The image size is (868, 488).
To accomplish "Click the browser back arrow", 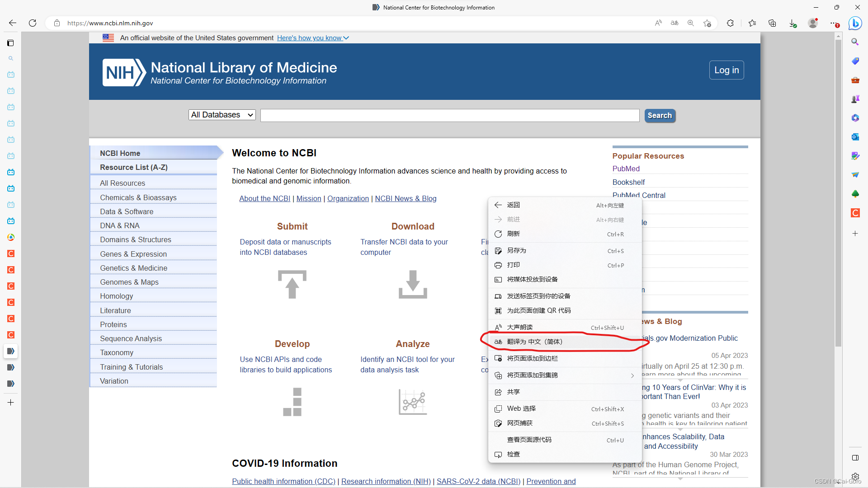I will click(x=13, y=23).
